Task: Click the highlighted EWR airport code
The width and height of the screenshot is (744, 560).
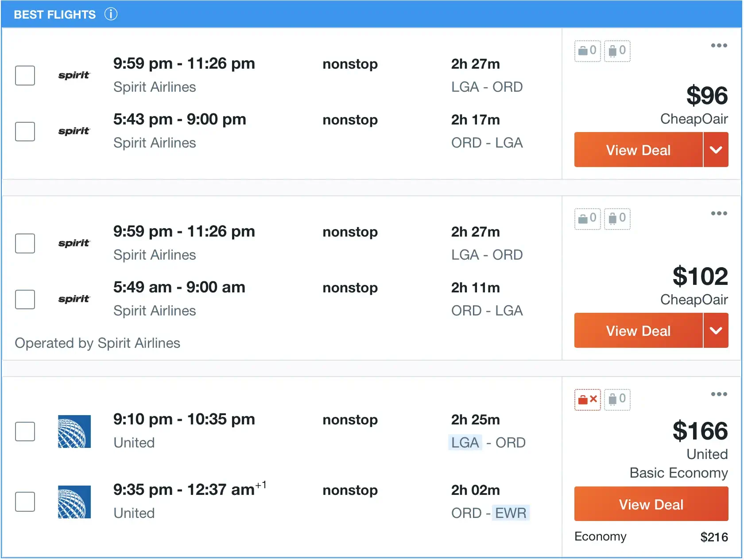Action: pyautogui.click(x=510, y=513)
